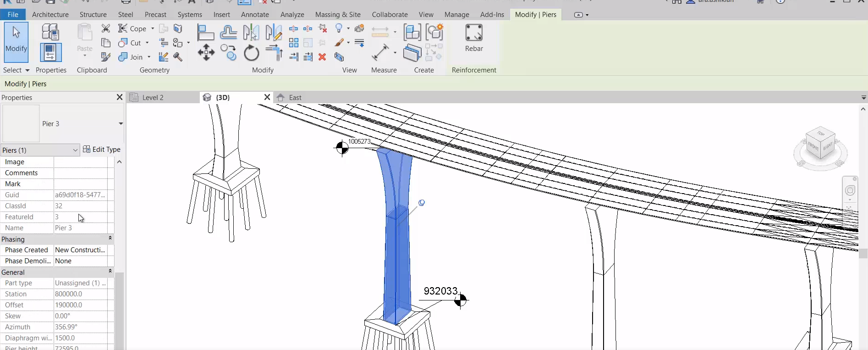Switch to the Level 2 view tab

click(153, 98)
